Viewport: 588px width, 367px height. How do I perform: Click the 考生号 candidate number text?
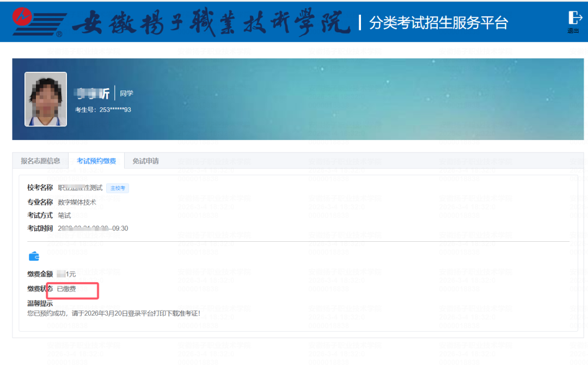pos(103,109)
